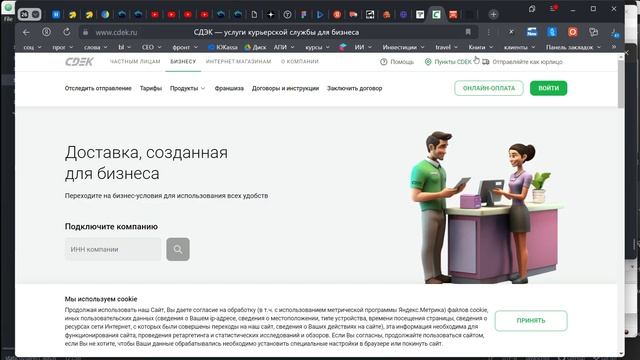This screenshot has height=360, width=640.
Task: Expand the слова bookmarks folder
Action: 96,47
